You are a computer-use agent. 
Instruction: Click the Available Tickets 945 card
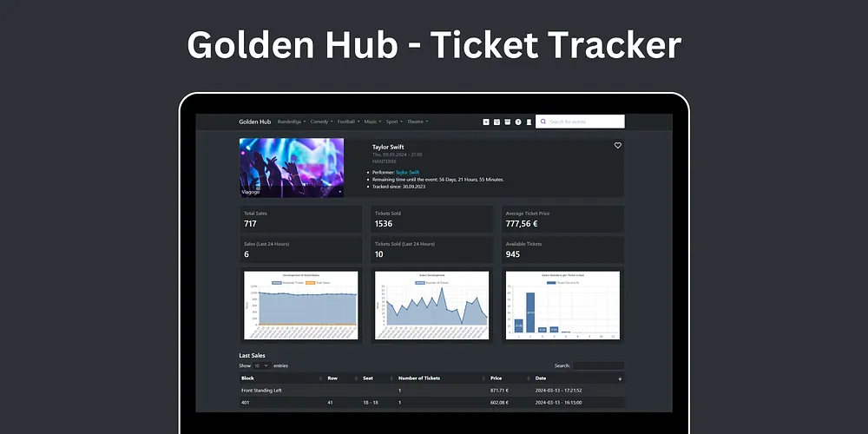pyautogui.click(x=562, y=250)
